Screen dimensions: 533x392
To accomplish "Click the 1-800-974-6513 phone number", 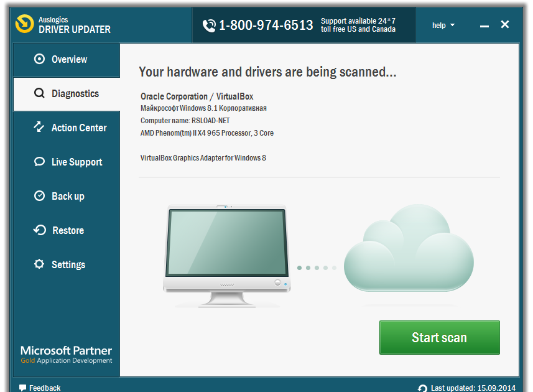I will tap(266, 25).
